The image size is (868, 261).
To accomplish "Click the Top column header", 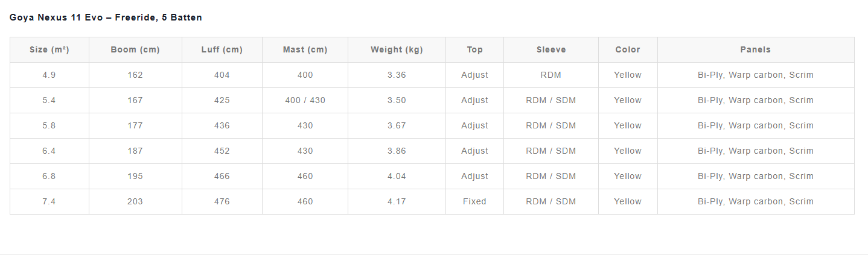I will [474, 50].
